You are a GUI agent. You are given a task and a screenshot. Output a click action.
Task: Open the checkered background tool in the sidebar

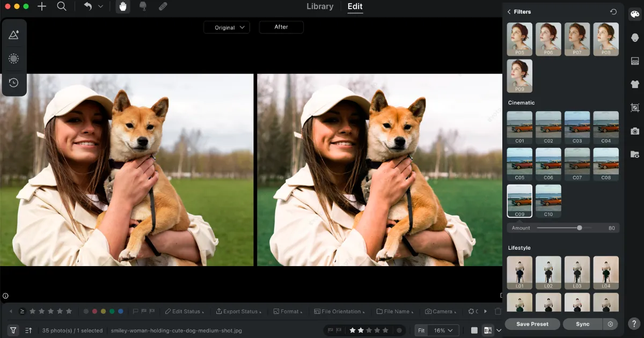click(x=635, y=61)
